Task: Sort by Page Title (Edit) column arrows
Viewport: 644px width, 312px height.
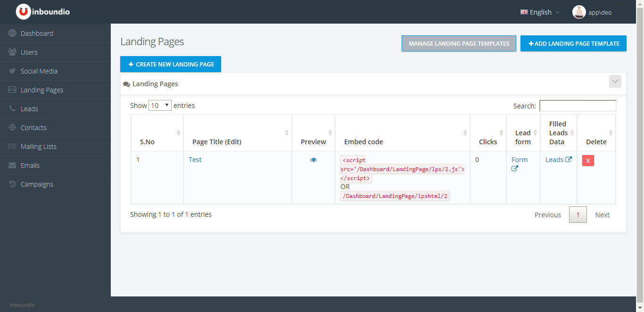Action: (x=287, y=133)
